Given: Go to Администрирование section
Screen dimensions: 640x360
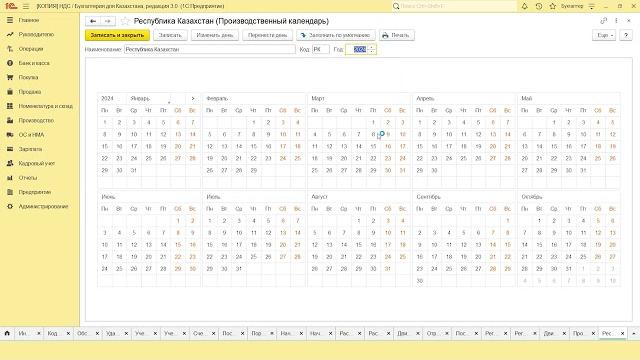Looking at the screenshot, I should [43, 207].
